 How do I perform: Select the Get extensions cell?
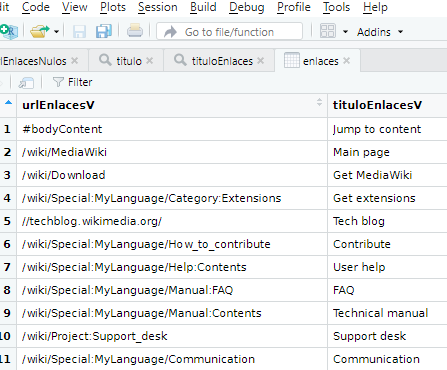click(x=387, y=198)
